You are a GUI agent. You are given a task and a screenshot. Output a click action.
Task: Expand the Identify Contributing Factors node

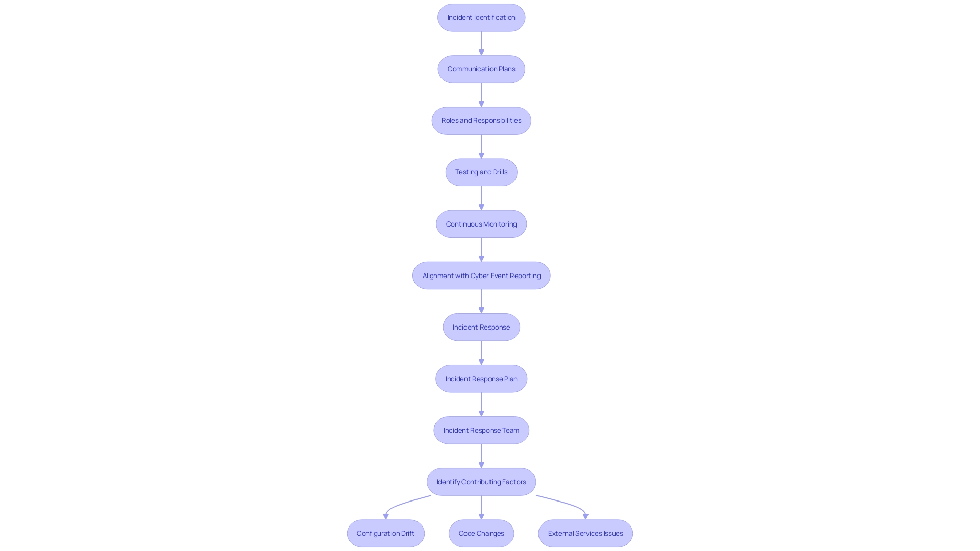click(x=481, y=482)
